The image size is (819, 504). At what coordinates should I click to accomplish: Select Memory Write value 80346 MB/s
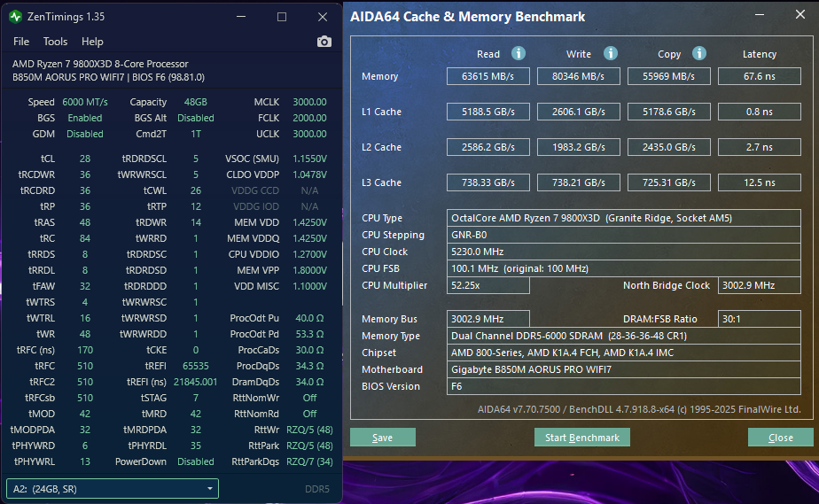(578, 76)
